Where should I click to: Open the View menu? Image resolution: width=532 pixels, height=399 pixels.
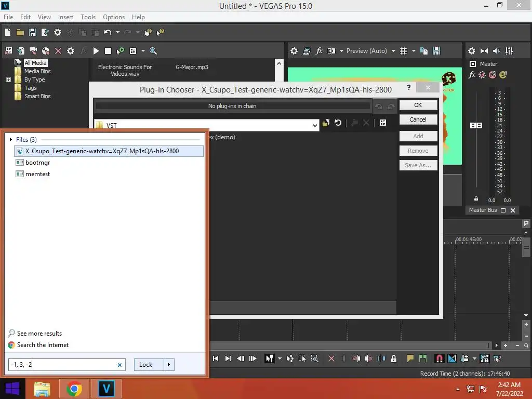(x=44, y=17)
